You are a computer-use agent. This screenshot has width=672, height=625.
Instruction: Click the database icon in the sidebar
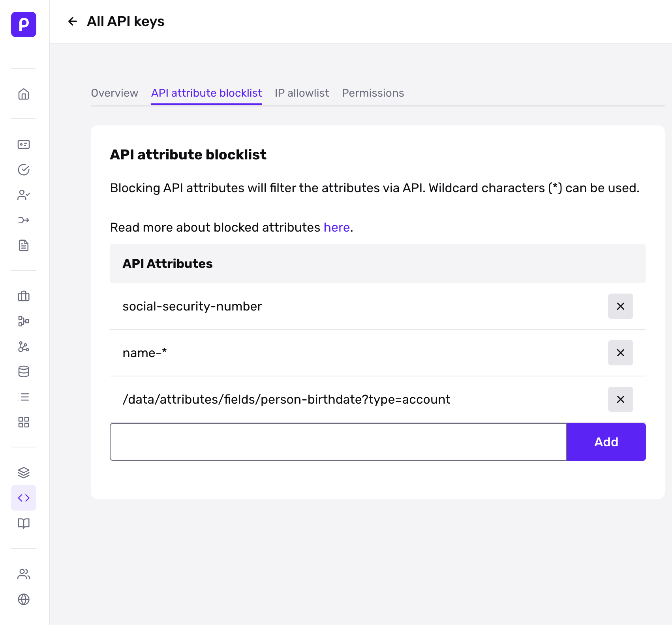(x=23, y=371)
